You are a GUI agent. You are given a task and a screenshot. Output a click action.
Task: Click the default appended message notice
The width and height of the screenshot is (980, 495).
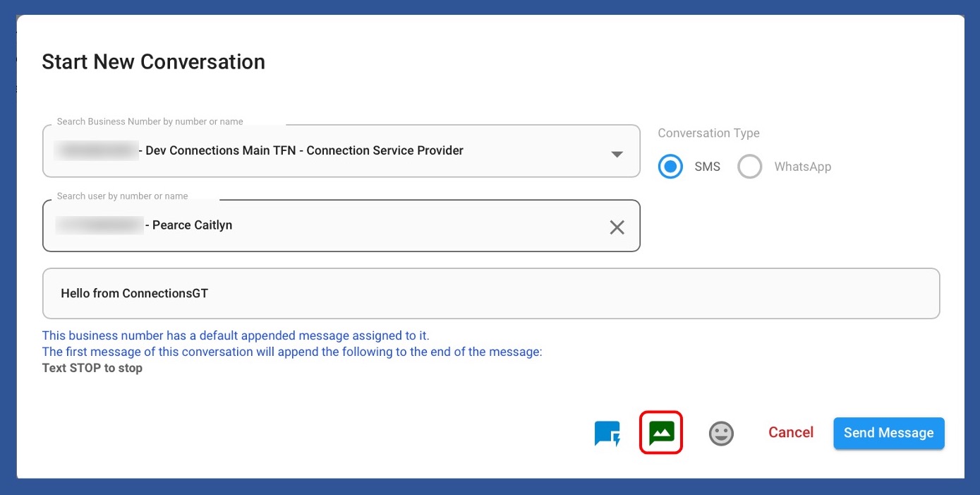coord(236,335)
